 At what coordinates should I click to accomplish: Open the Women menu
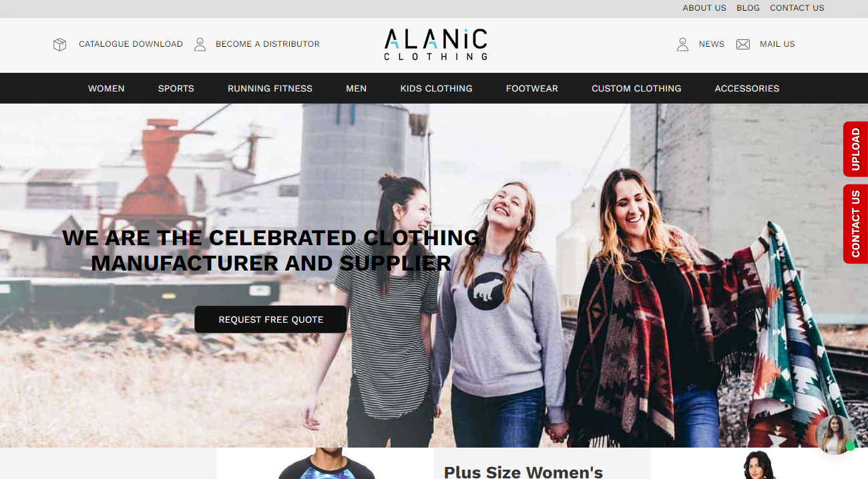(x=106, y=88)
